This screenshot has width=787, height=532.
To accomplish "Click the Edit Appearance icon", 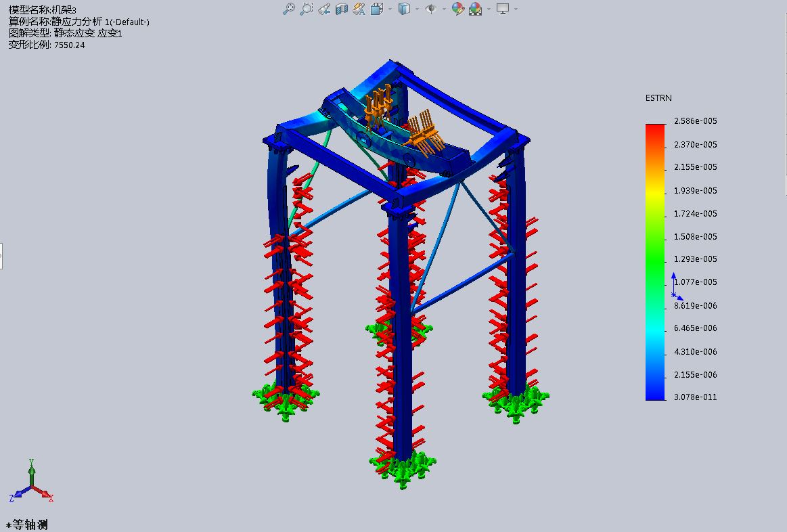I will (x=457, y=9).
